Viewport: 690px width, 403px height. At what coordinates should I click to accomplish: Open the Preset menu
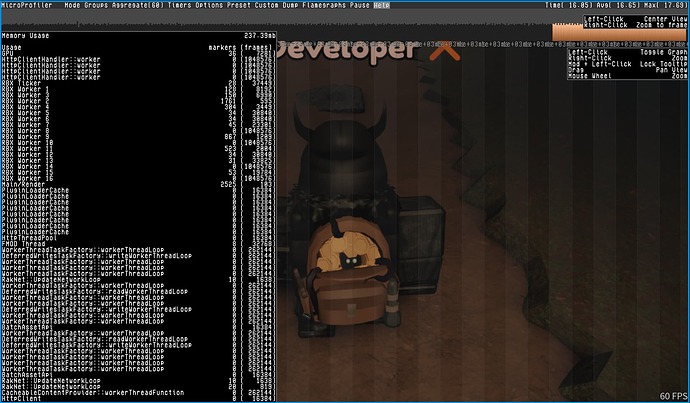[239, 5]
